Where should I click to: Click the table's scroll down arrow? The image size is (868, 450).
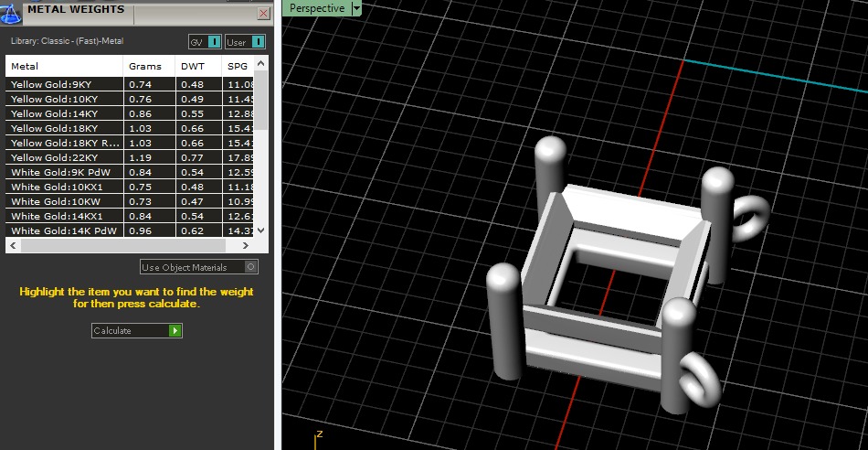(x=261, y=230)
